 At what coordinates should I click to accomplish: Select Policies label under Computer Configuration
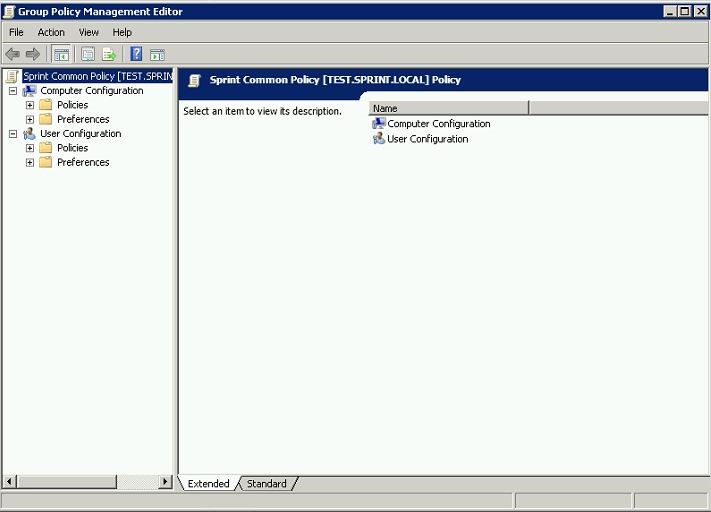(x=73, y=105)
